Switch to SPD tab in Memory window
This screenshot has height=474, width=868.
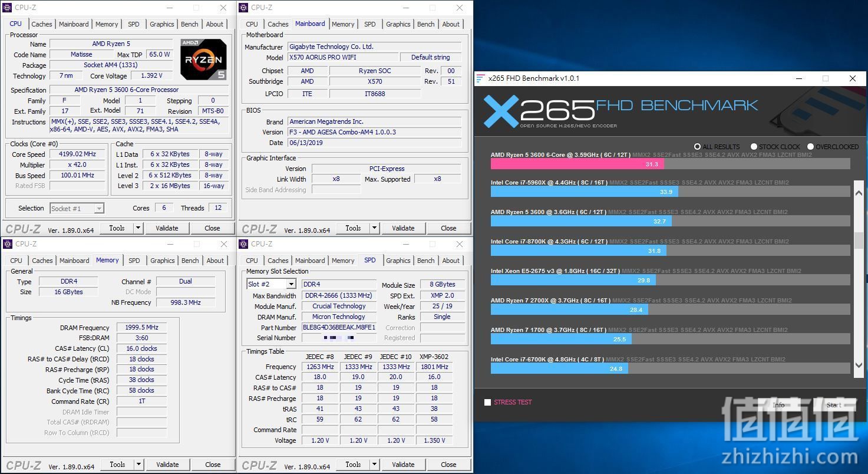pos(134,261)
